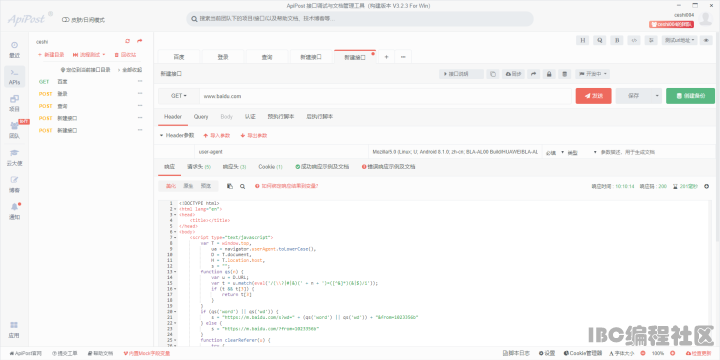Click the share arrow in interface toolbar
The height and width of the screenshot is (360, 720).
(x=534, y=74)
